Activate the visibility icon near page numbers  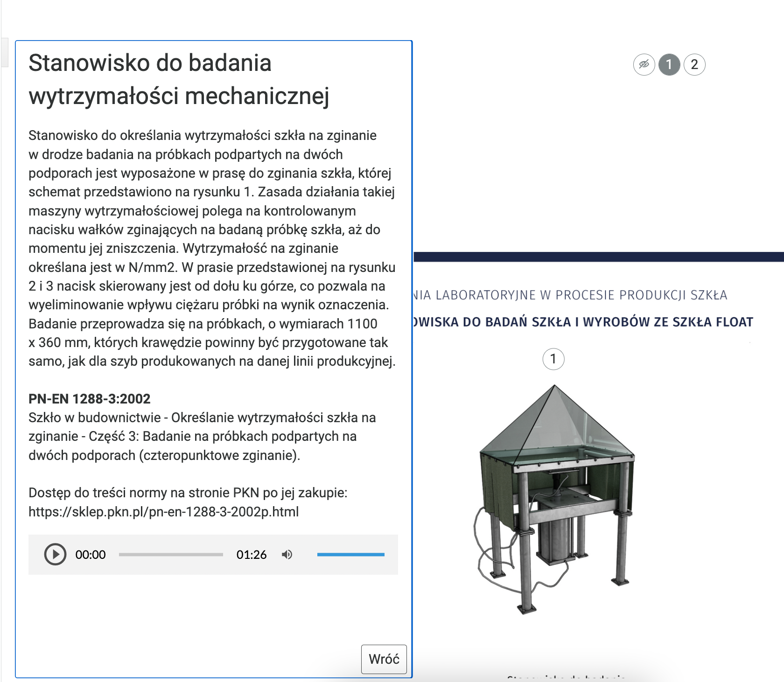click(644, 65)
